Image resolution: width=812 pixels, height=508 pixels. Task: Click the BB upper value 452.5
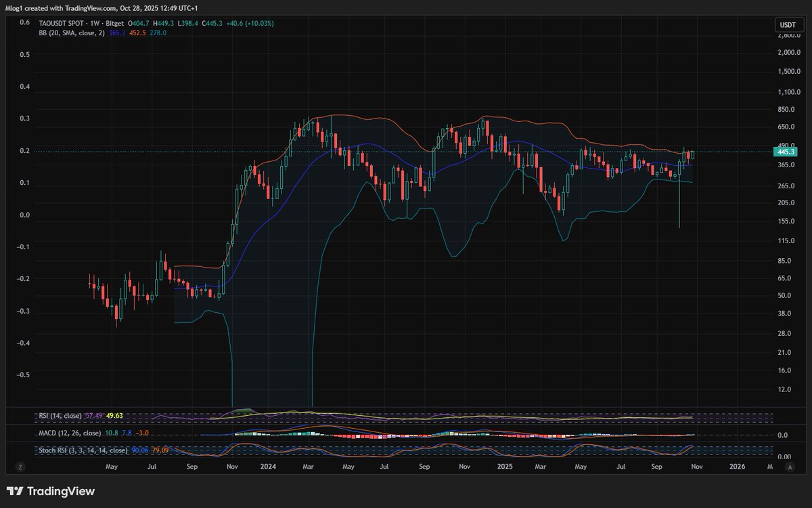(137, 33)
